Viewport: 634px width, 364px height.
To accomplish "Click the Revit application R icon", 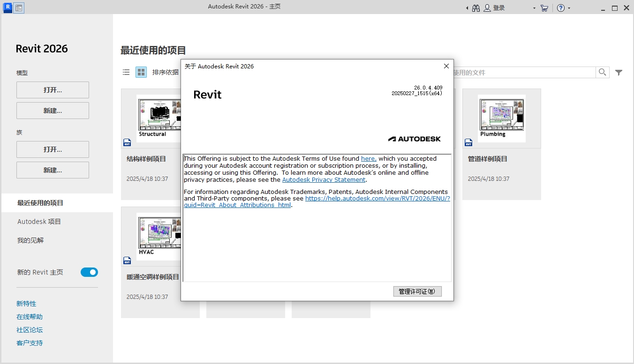I will point(8,7).
